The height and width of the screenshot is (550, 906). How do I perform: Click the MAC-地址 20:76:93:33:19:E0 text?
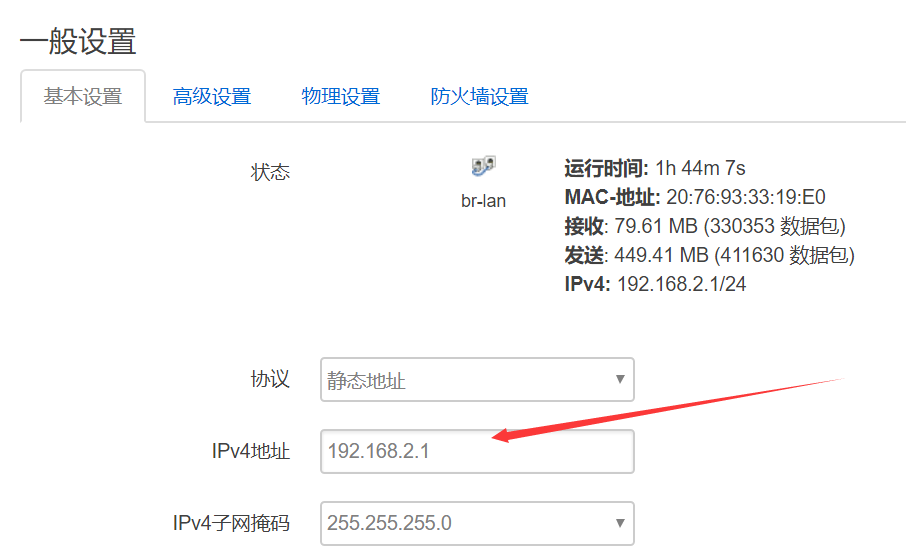point(695,197)
